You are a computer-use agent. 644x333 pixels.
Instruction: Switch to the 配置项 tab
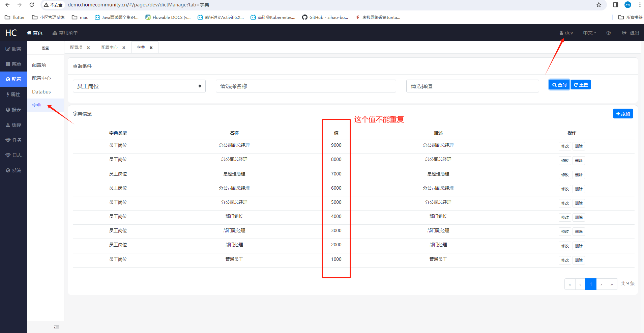pos(76,48)
